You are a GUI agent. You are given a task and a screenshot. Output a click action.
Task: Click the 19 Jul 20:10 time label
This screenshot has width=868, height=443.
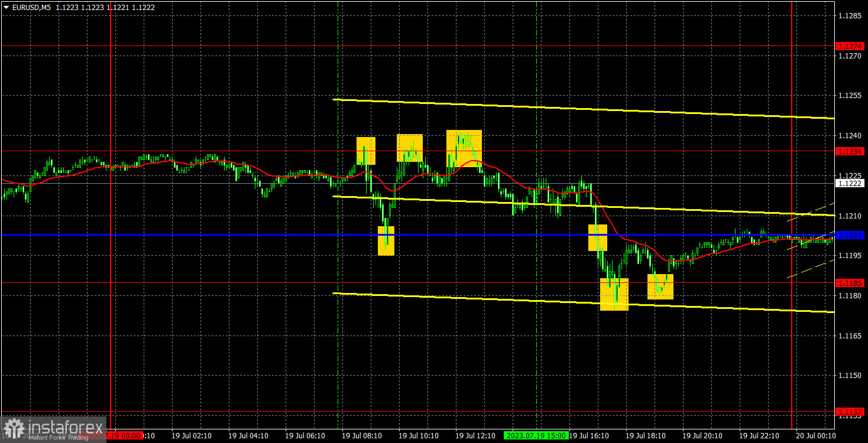coord(702,435)
